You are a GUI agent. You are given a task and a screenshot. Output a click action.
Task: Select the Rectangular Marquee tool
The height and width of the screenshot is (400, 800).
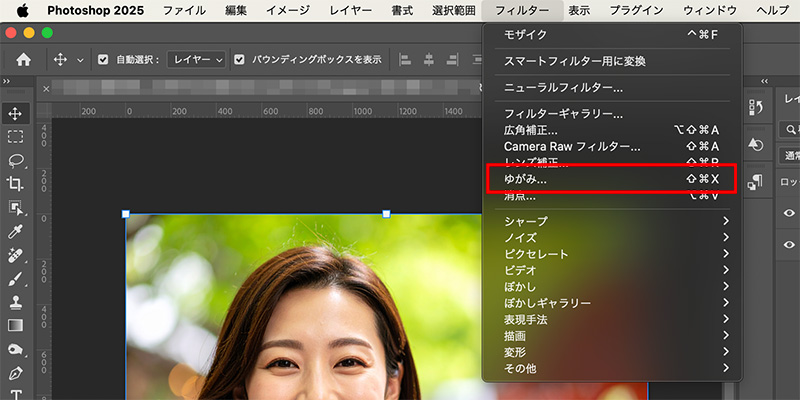[x=15, y=137]
